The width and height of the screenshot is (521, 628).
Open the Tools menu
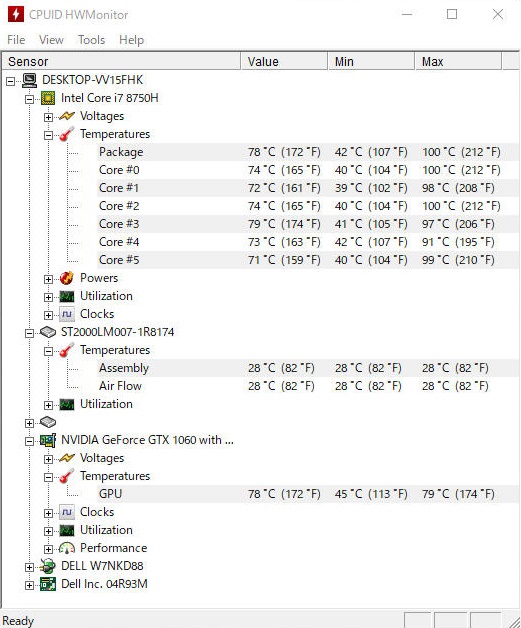pyautogui.click(x=91, y=40)
